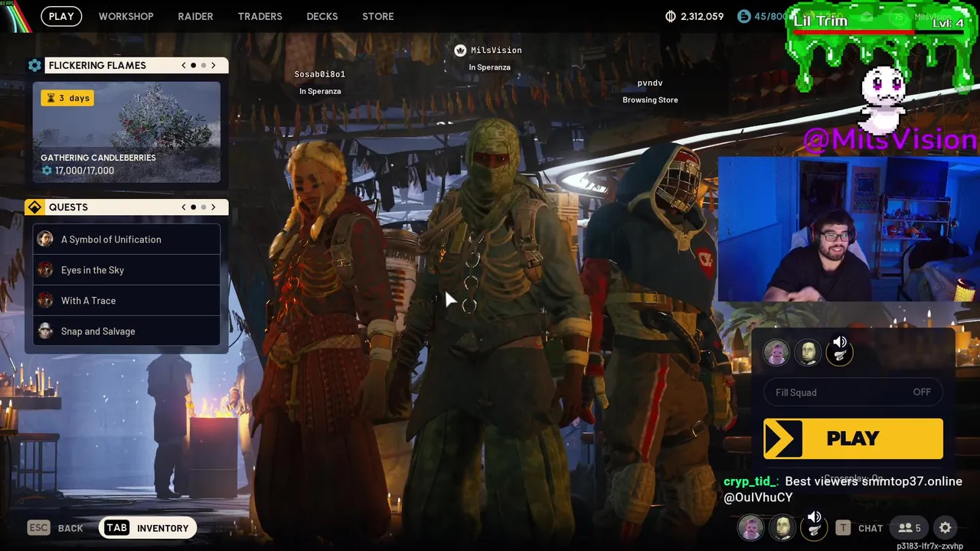
Task: Go to next Quests page
Action: [214, 207]
